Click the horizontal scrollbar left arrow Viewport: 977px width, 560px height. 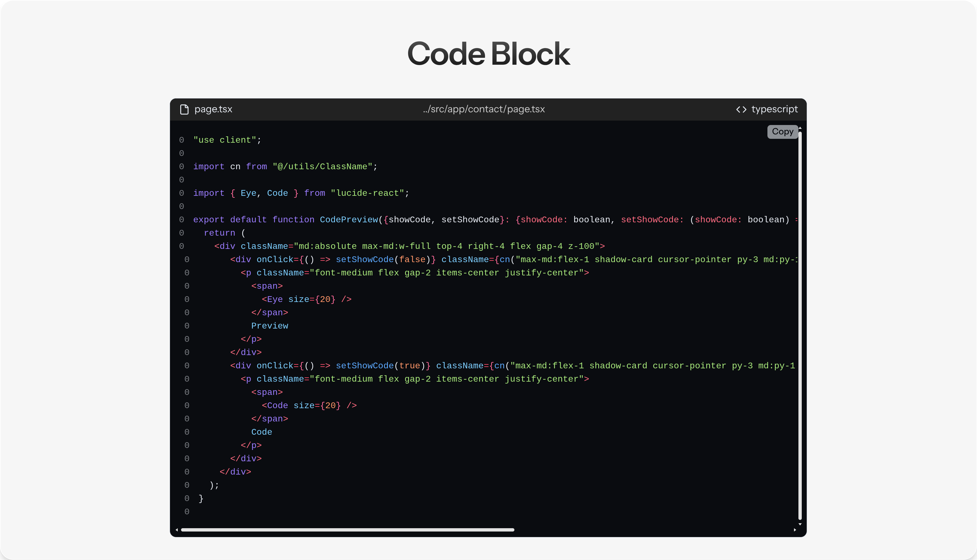click(177, 530)
